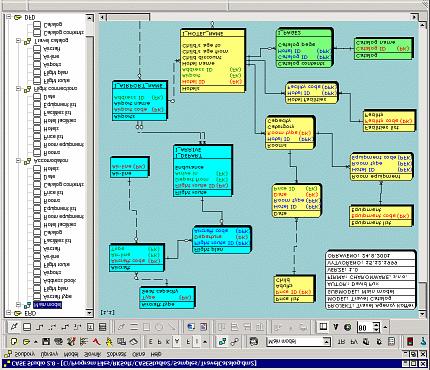
Task: Collapse the ERD tree node
Action: pyautogui.click(x=9, y=313)
